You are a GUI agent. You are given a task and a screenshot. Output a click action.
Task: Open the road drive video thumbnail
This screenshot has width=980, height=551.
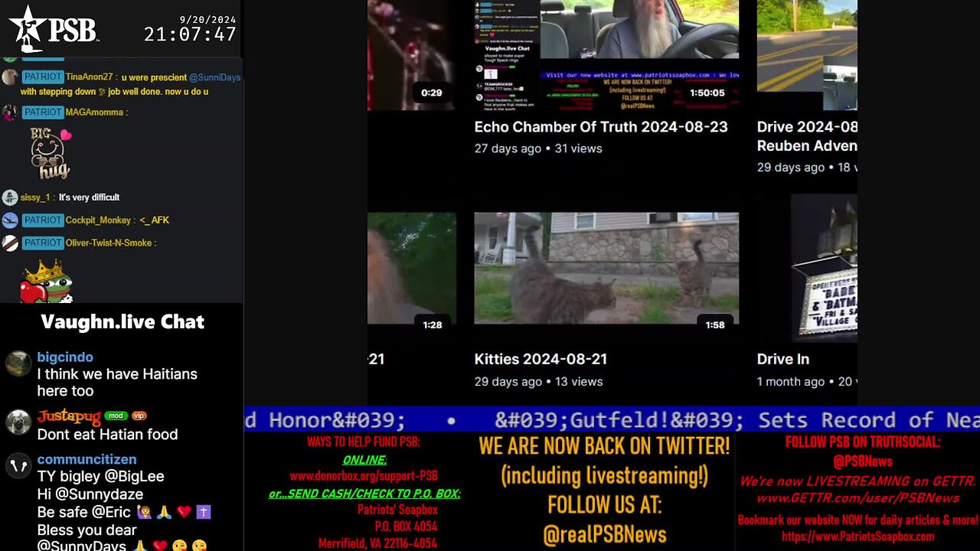tap(807, 54)
